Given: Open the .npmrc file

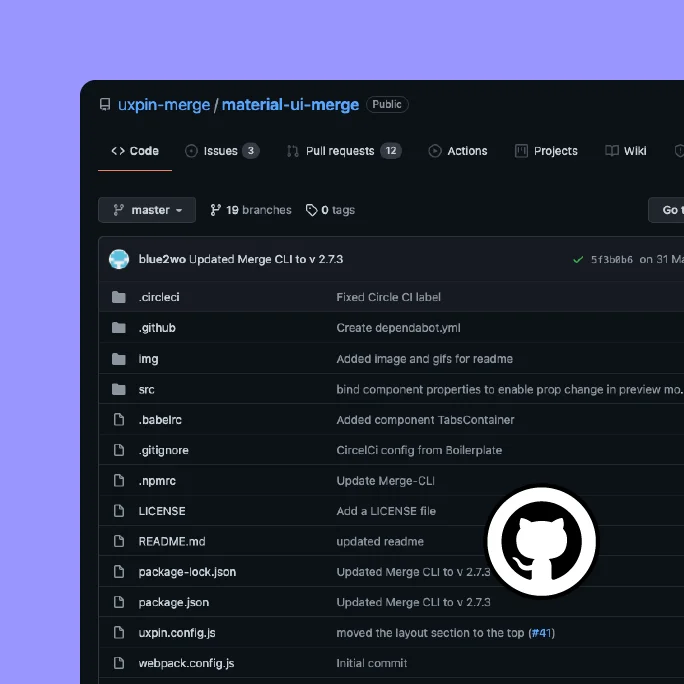Looking at the screenshot, I should click(157, 481).
